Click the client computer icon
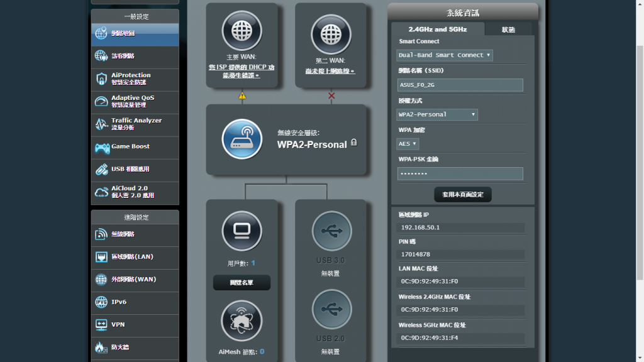Image resolution: width=644 pixels, height=362 pixels. (x=241, y=231)
